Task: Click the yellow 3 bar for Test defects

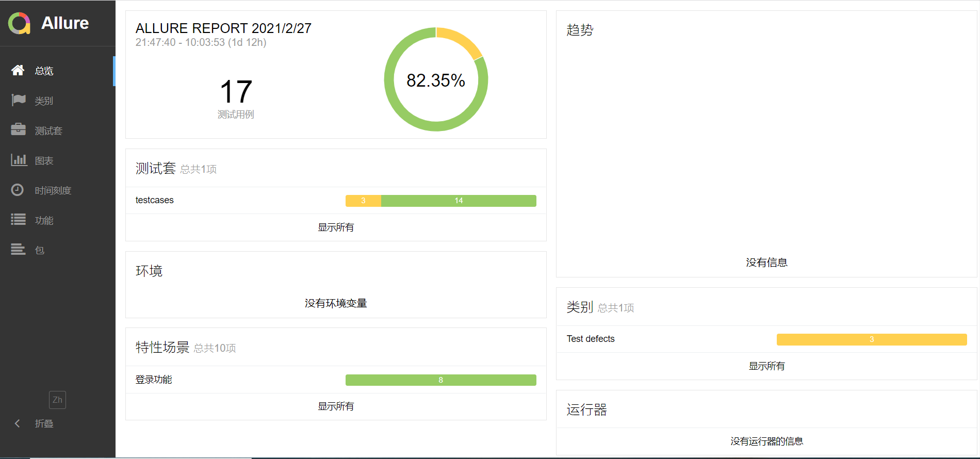Action: [x=872, y=339]
